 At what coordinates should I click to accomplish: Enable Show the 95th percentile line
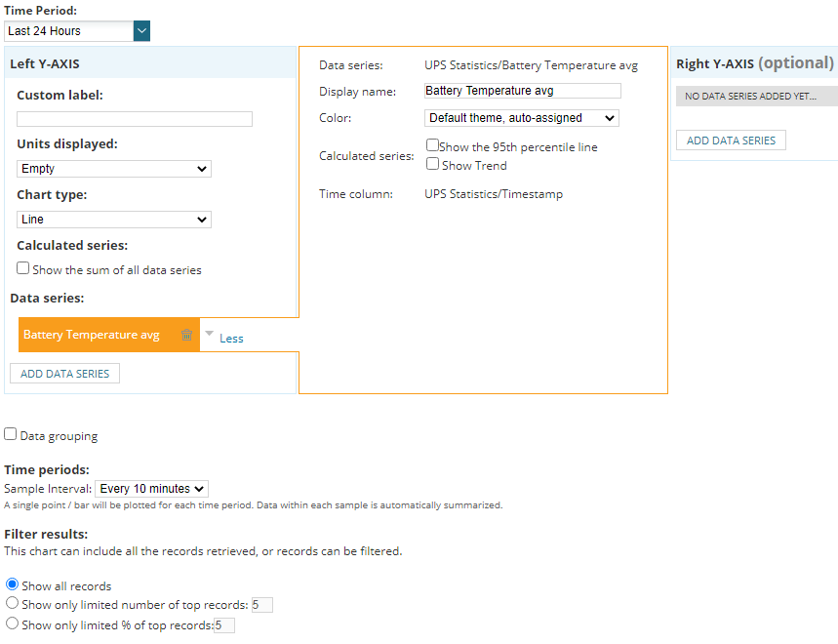(x=432, y=144)
